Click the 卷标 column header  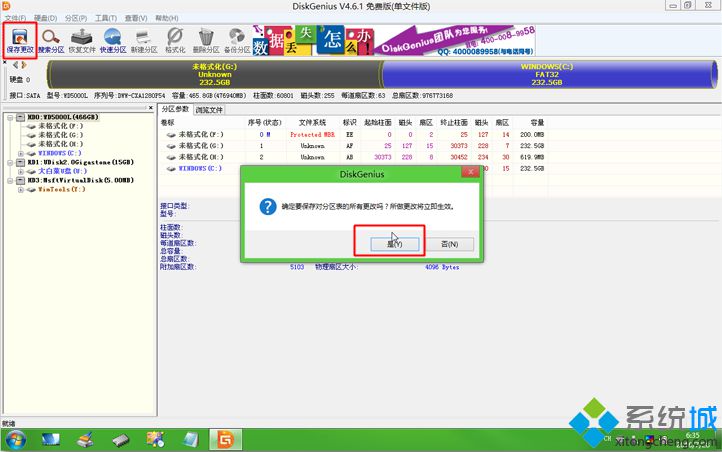168,122
